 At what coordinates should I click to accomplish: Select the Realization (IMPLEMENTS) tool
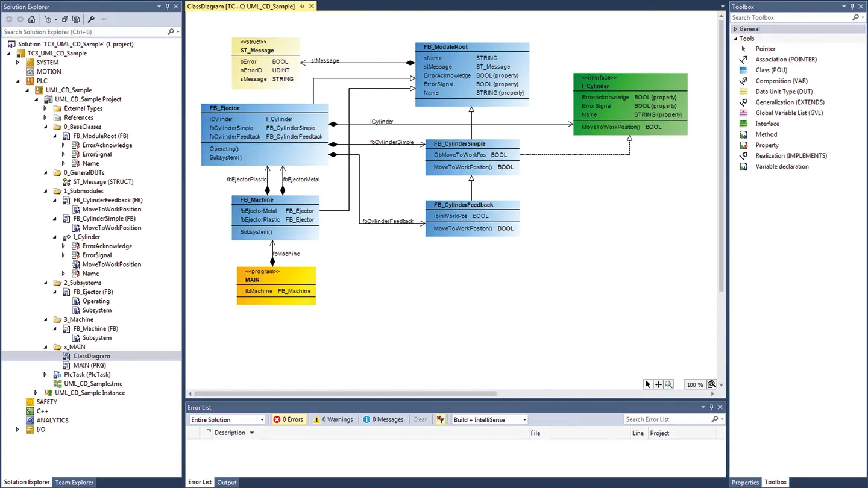point(791,156)
